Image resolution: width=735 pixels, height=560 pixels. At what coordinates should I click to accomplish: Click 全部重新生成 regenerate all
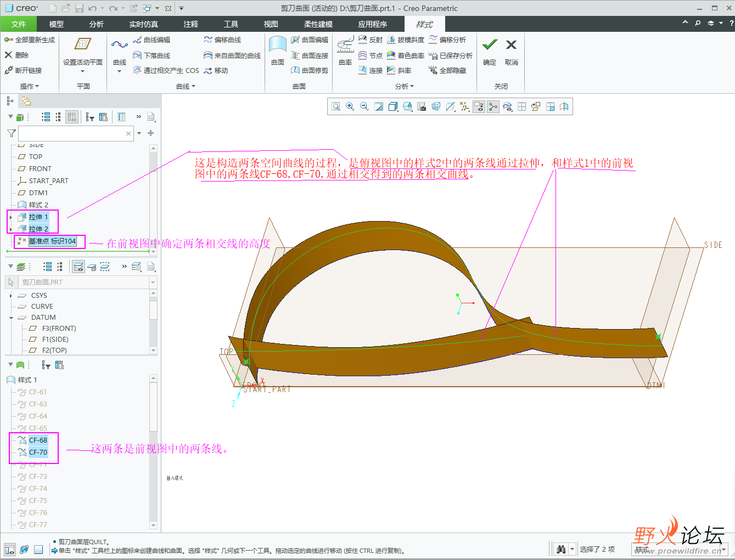(30, 40)
